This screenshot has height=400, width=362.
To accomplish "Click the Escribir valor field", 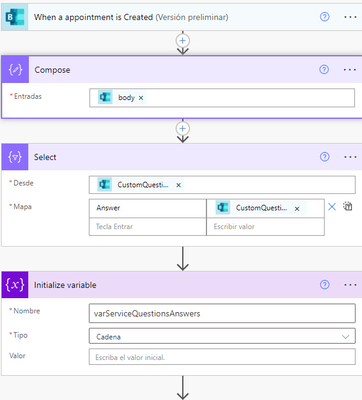I will [x=265, y=227].
